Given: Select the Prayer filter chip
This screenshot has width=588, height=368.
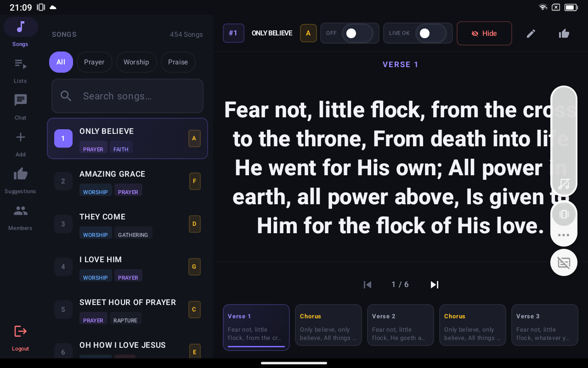Looking at the screenshot, I should (94, 62).
